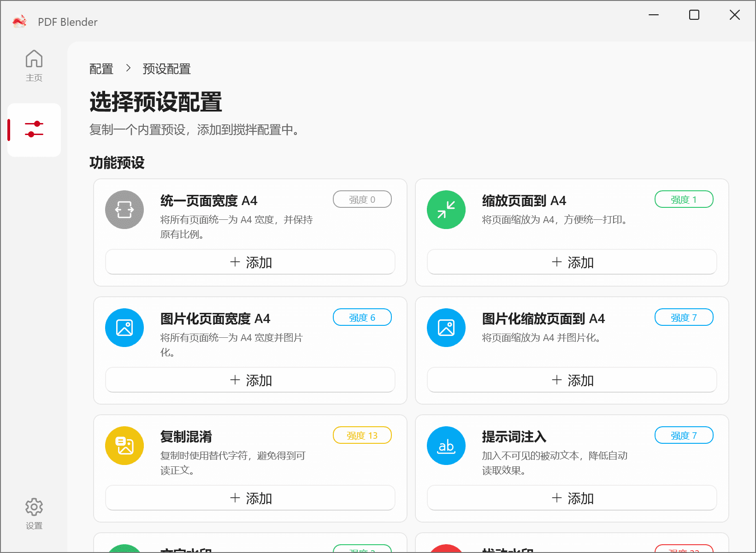Click the breadcrumb chevron separator
756x553 pixels.
tap(128, 68)
